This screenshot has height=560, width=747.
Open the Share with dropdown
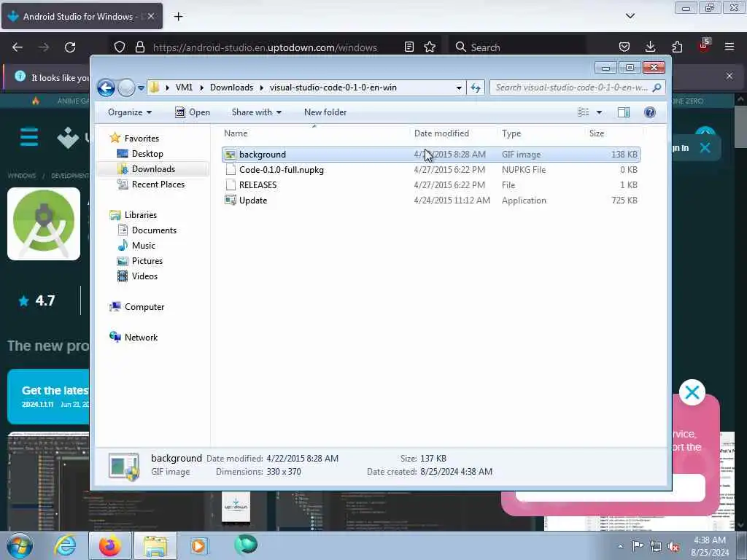coord(256,112)
